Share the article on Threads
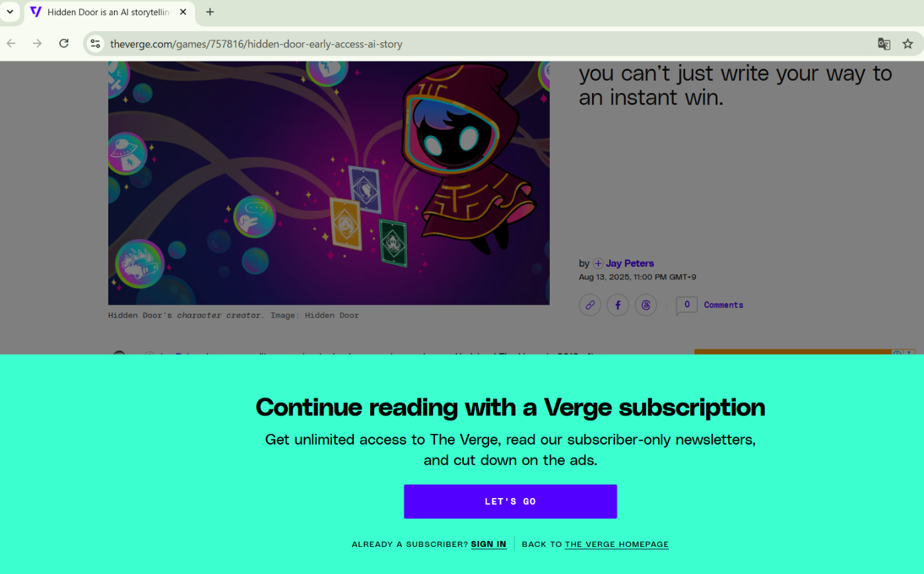 click(645, 305)
